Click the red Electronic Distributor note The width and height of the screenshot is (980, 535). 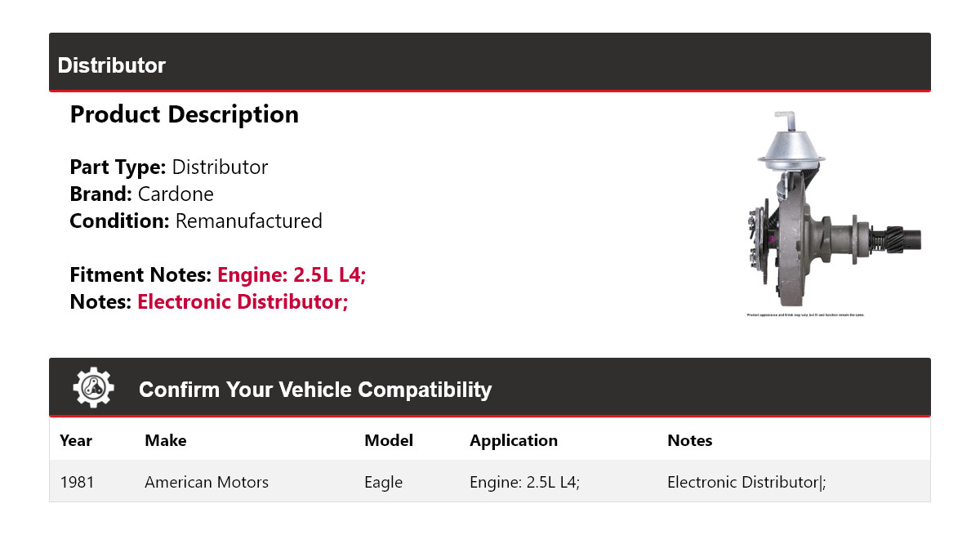243,302
